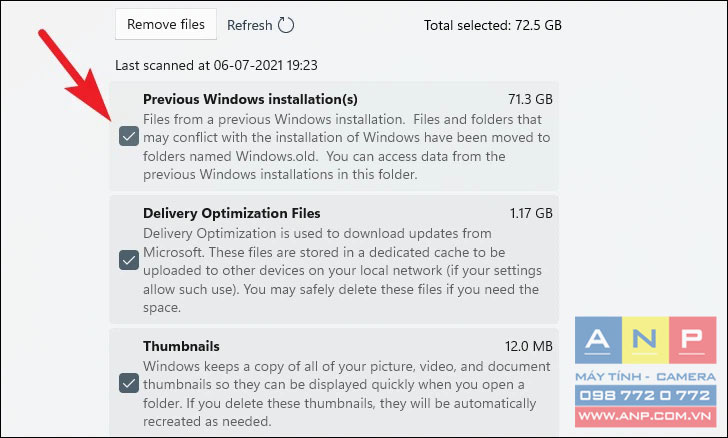The image size is (728, 438).
Task: Toggle the Thumbnails checkbox
Action: 129,383
